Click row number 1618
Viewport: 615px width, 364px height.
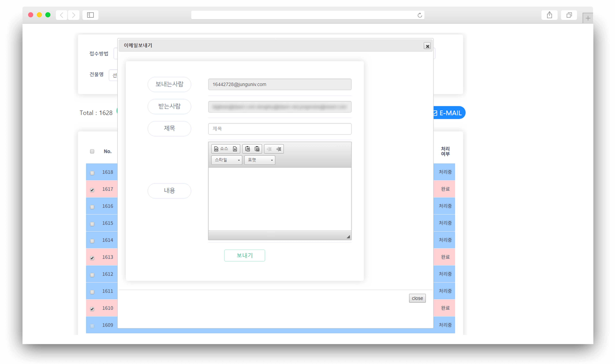pos(108,172)
